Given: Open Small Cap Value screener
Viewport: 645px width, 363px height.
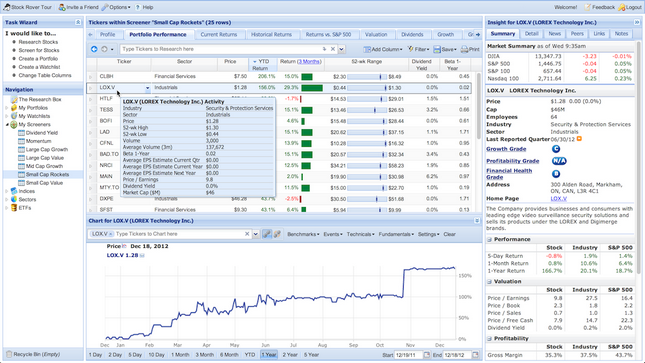Looking at the screenshot, I should (x=44, y=183).
